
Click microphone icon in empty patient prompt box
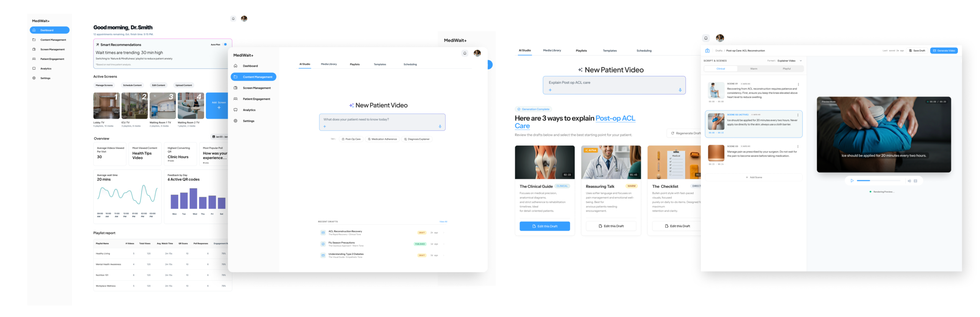point(440,126)
